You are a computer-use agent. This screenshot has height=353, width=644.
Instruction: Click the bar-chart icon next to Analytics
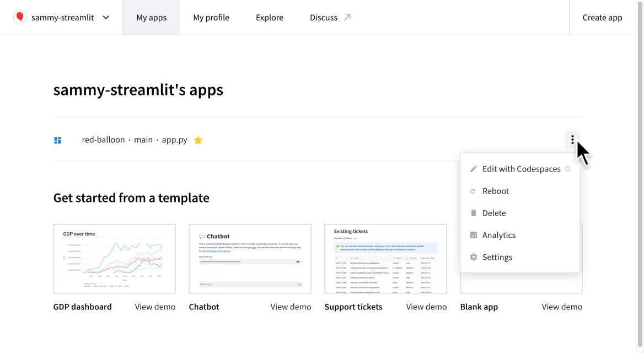click(473, 235)
